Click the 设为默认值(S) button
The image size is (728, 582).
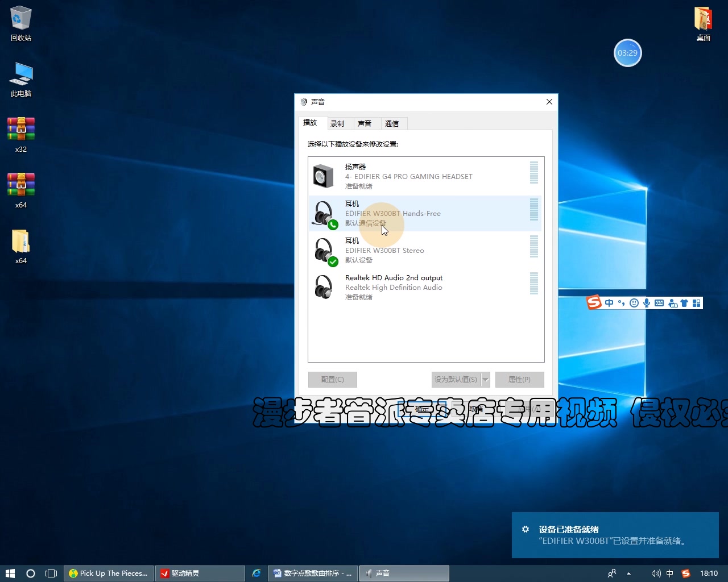456,379
